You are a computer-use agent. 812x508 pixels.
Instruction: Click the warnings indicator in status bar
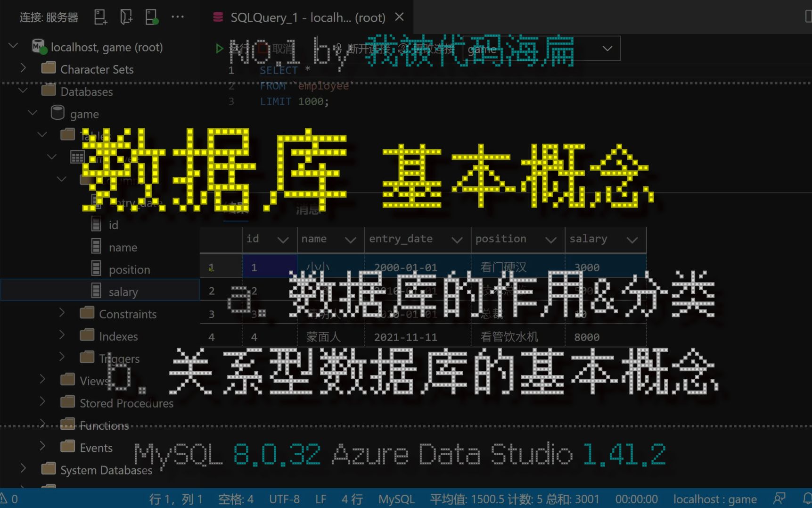click(9, 499)
